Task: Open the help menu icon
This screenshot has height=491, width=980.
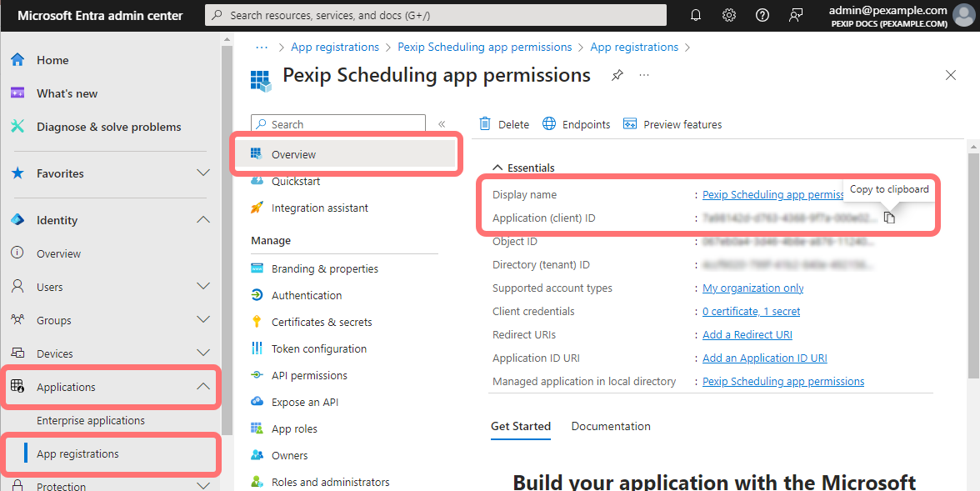Action: tap(762, 14)
